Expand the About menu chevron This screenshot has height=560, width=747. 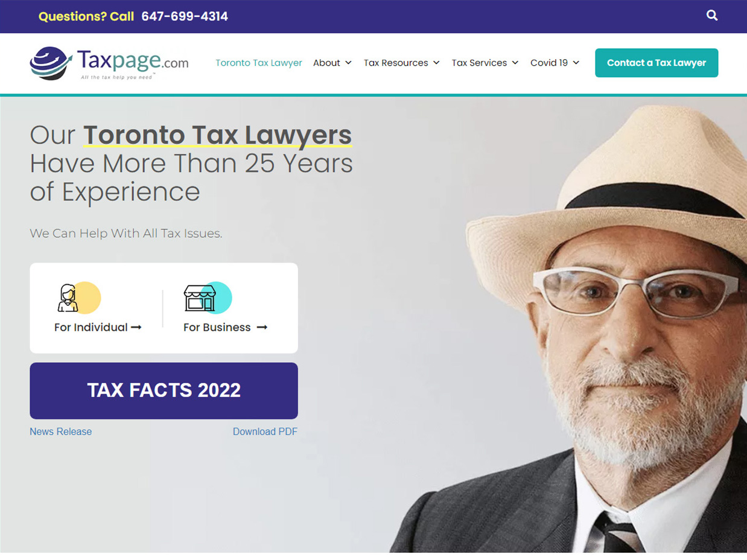coord(348,63)
